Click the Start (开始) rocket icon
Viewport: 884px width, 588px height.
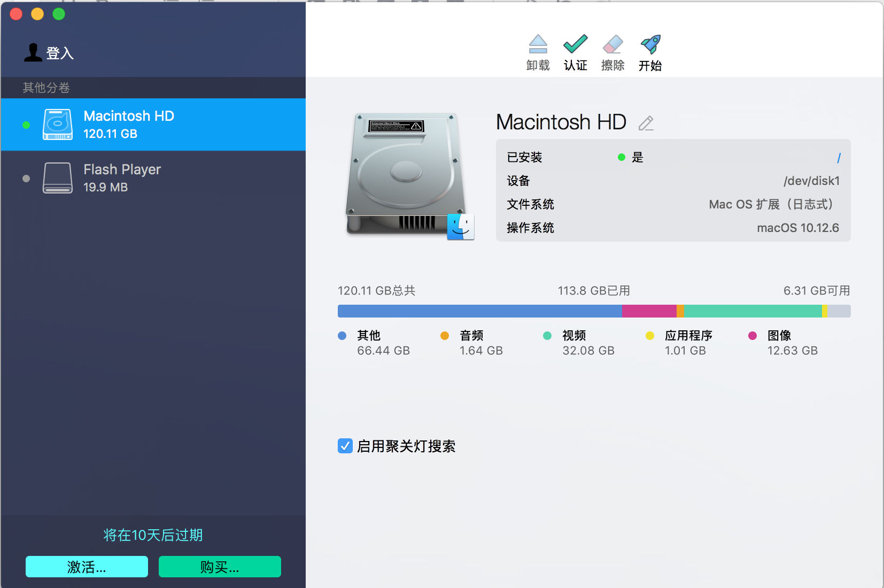[x=650, y=44]
